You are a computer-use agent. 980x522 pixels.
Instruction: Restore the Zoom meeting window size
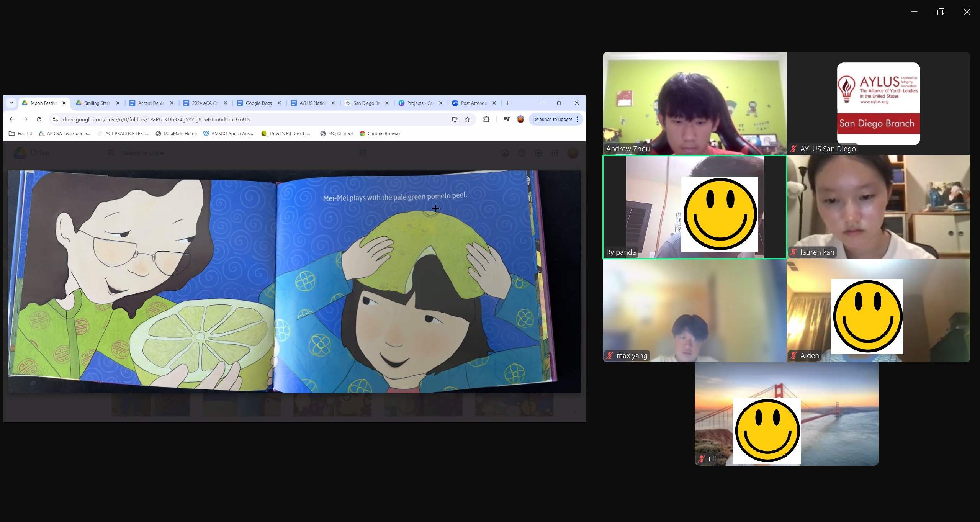click(941, 12)
